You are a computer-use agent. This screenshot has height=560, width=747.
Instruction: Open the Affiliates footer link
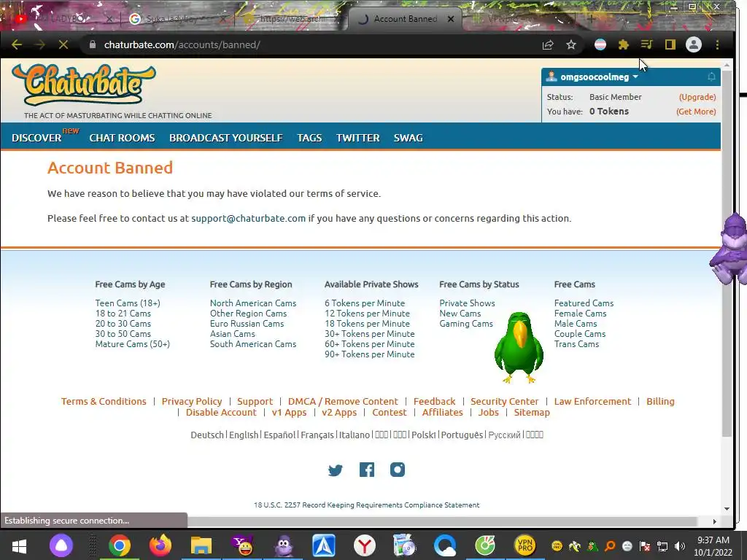443,413
